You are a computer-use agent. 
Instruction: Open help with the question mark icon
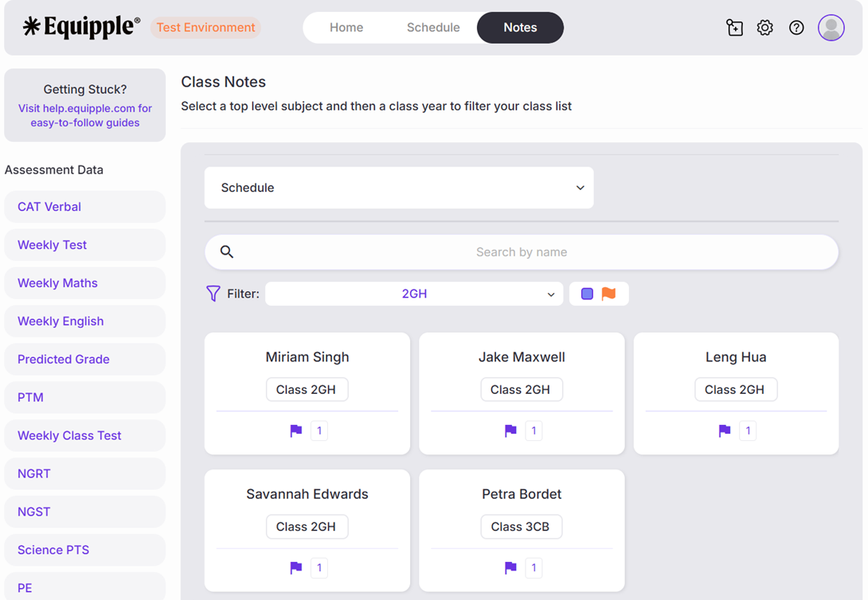(x=796, y=28)
